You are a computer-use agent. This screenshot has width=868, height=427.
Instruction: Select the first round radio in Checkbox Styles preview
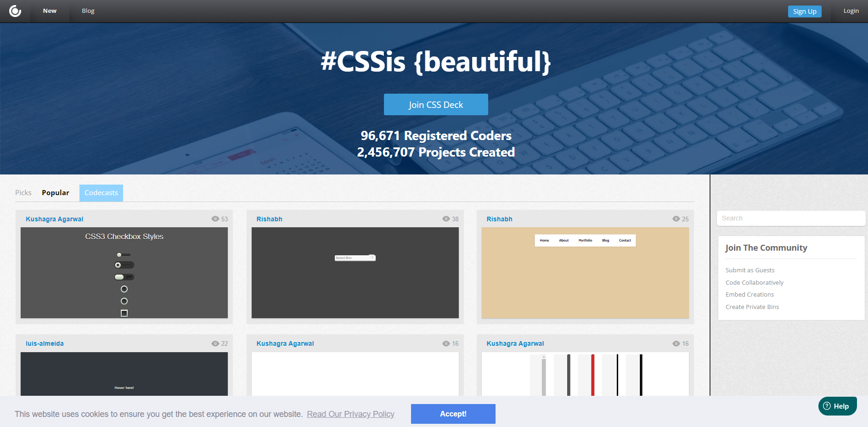coord(124,289)
